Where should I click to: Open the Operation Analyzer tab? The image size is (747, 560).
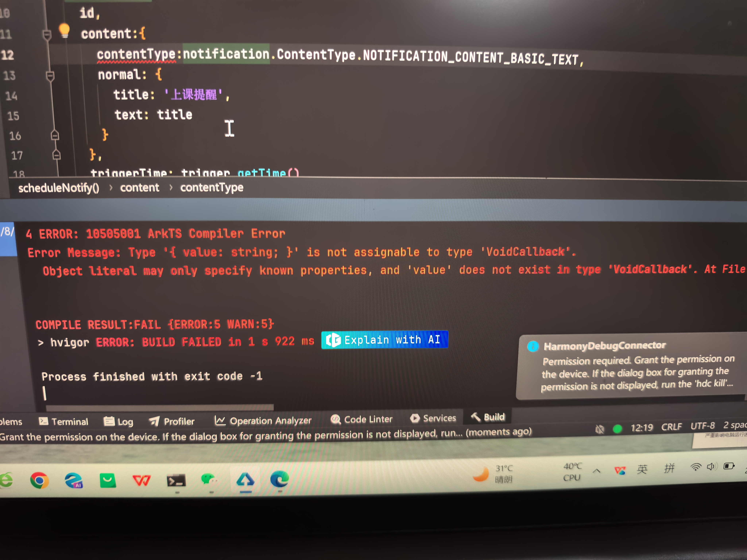(x=263, y=420)
